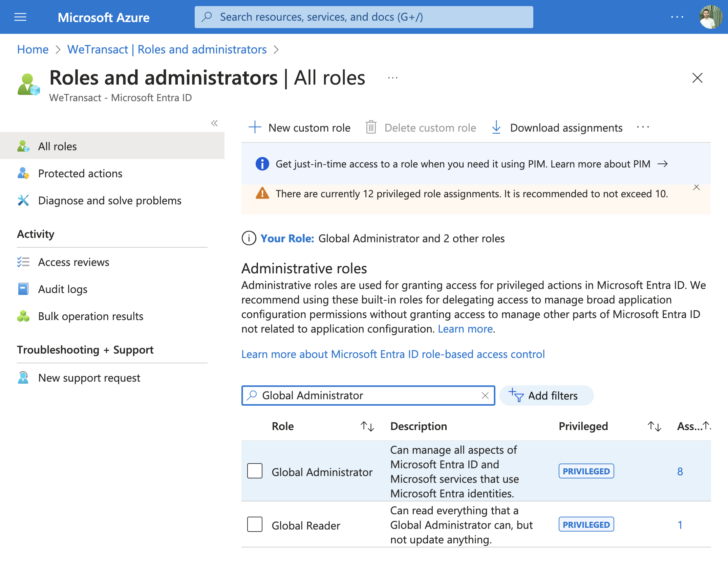Open the user account avatar
The width and height of the screenshot is (728, 563).
[710, 17]
